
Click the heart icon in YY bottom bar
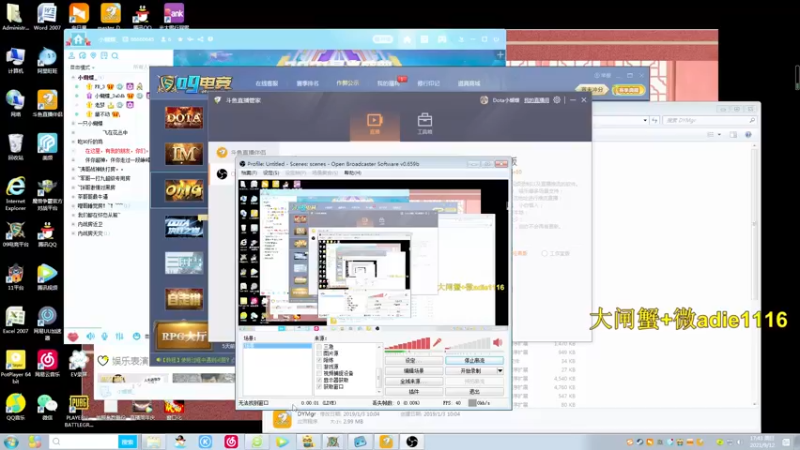[73, 337]
